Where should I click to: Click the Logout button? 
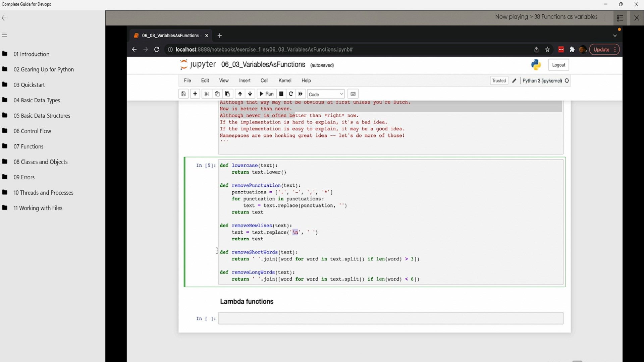click(558, 65)
